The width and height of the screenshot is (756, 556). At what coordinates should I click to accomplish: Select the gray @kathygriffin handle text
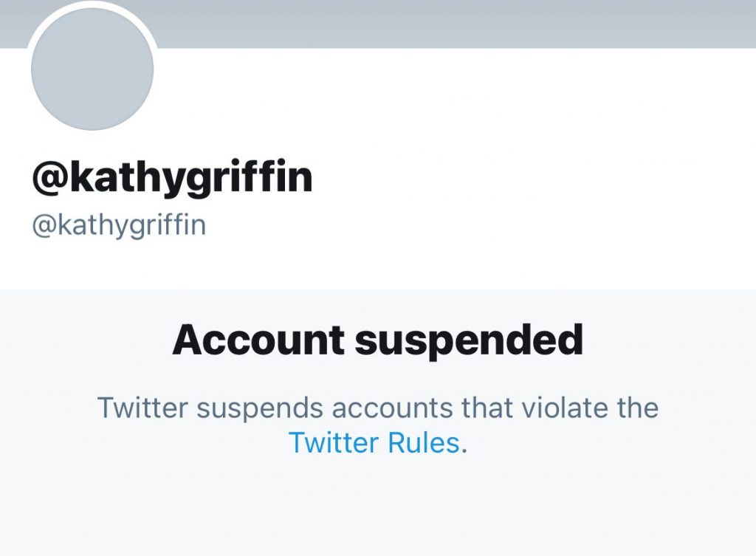pos(119,225)
